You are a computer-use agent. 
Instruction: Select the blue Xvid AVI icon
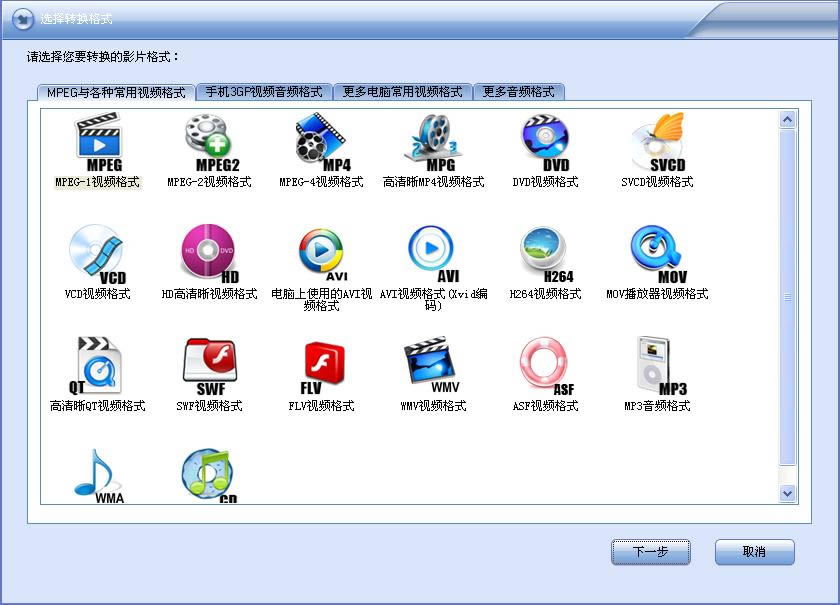[x=433, y=255]
